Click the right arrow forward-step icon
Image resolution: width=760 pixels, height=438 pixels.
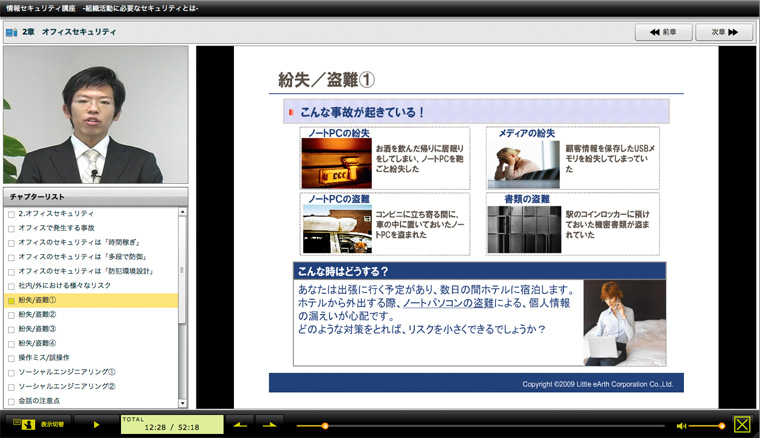pos(269,424)
